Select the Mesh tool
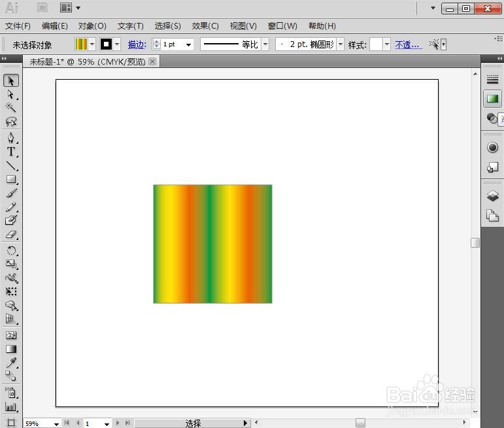The width and height of the screenshot is (504, 428). click(11, 335)
